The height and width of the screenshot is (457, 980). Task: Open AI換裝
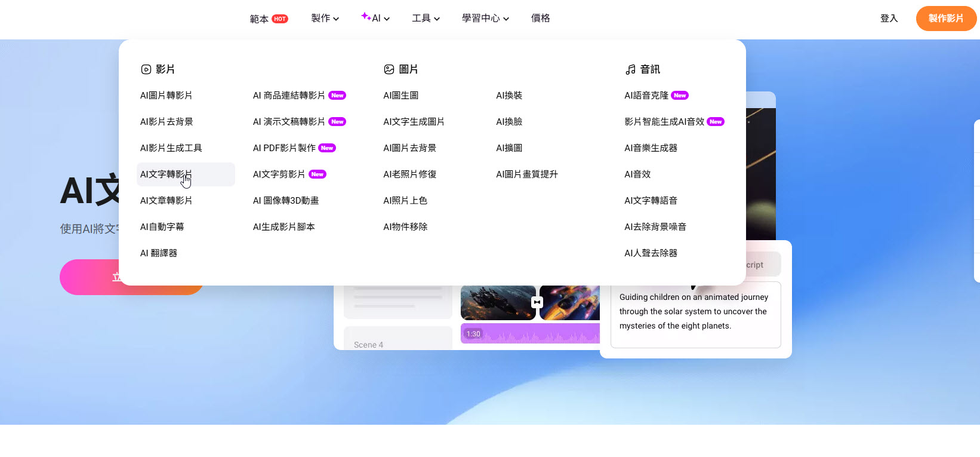pyautogui.click(x=509, y=96)
